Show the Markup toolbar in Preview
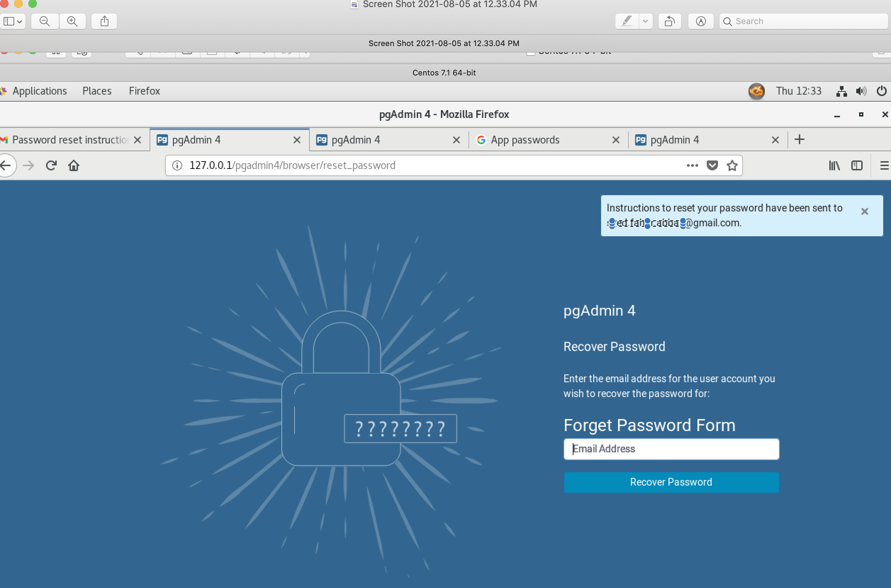The height and width of the screenshot is (588, 891). coord(700,21)
